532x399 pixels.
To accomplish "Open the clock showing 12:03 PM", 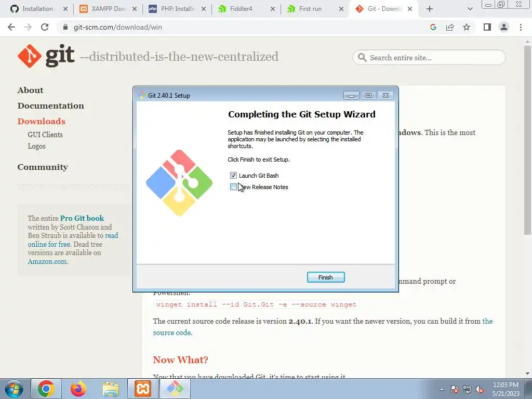I will pos(506,389).
